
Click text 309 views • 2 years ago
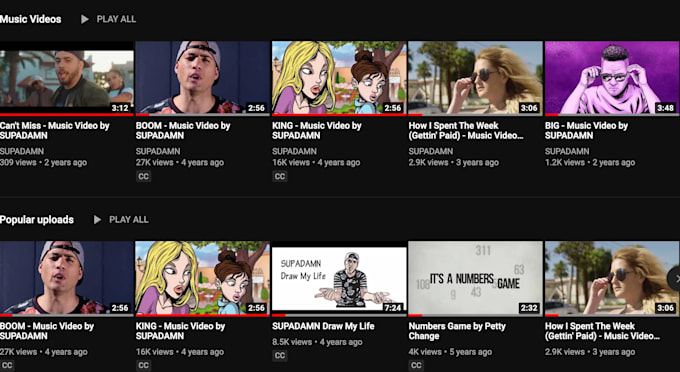pos(43,163)
